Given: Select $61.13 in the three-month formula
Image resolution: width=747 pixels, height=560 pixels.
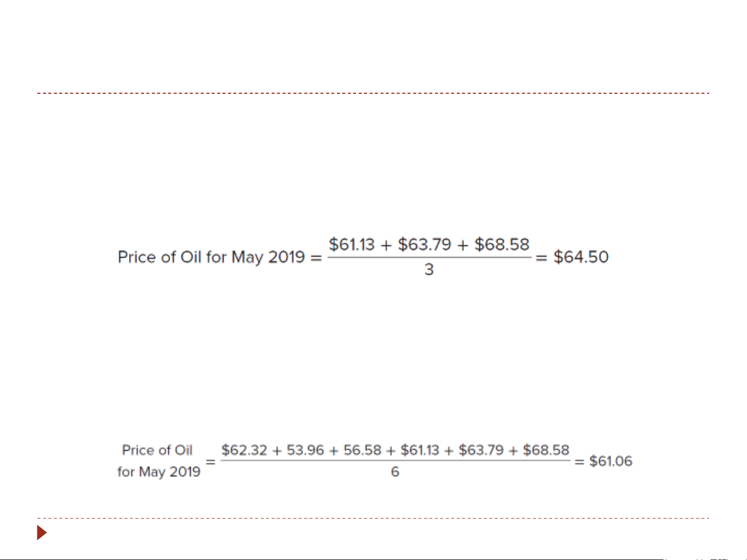Looking at the screenshot, I should pos(351,245).
